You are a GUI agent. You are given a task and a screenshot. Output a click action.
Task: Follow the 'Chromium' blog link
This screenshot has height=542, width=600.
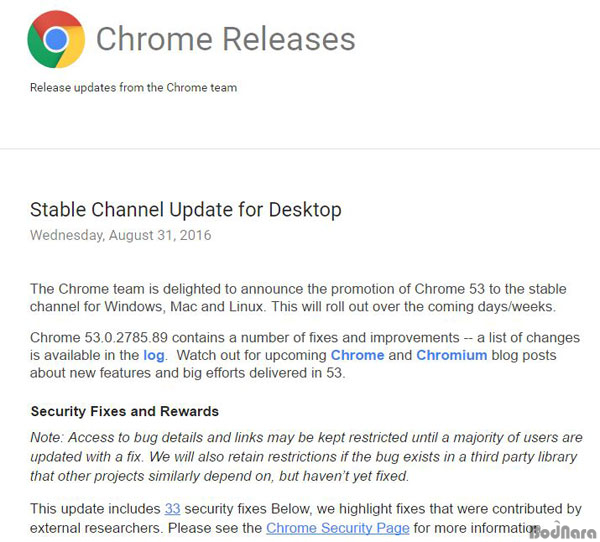452,355
